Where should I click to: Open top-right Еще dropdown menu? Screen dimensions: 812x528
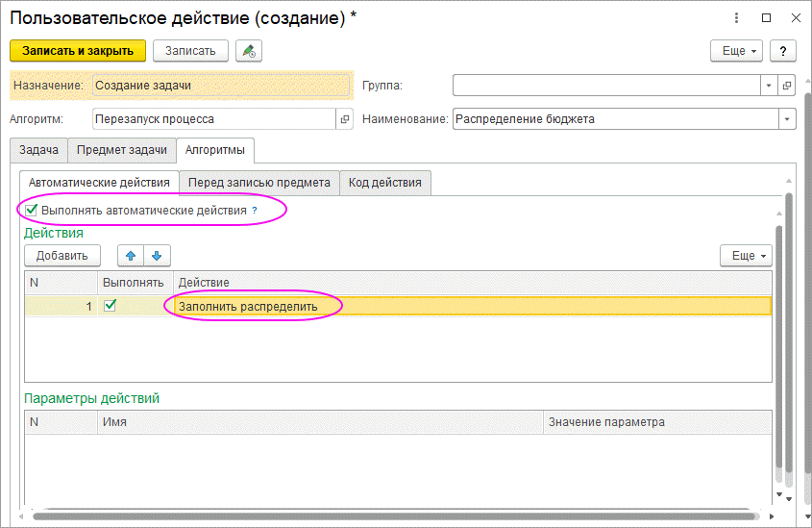tap(736, 51)
